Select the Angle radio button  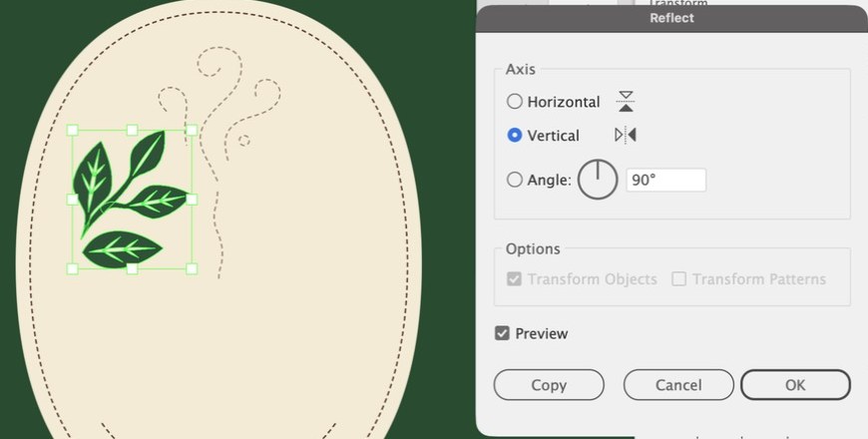pos(514,180)
